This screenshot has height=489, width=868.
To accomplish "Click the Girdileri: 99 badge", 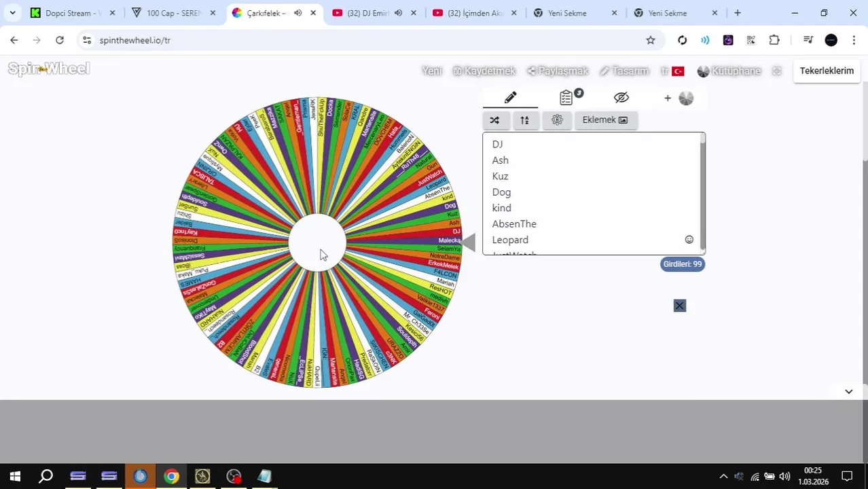I will tap(682, 264).
